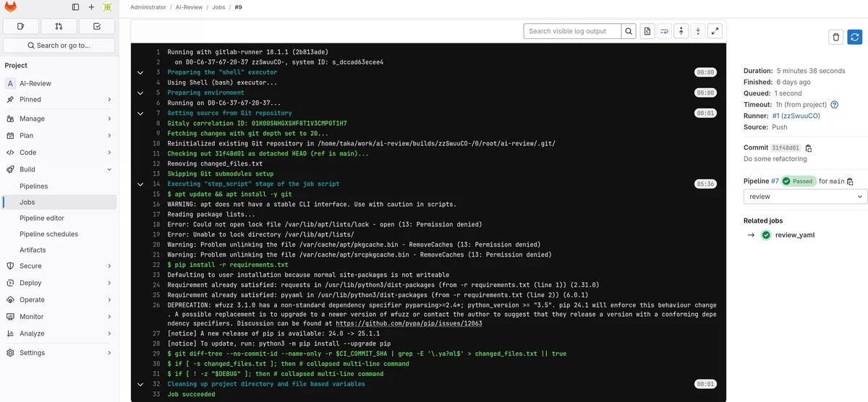Collapse the Executing step_script section
Screen dimensions: 868x402
coord(140,184)
